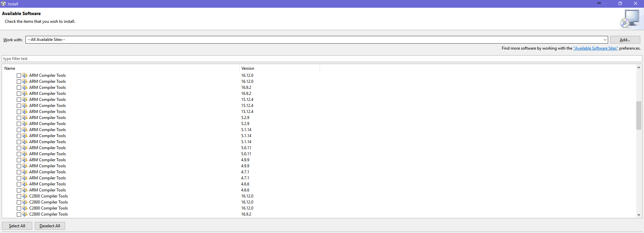The height and width of the screenshot is (233, 644).
Task: Click feature icon of second ARM Compiler Tools 4.7.1
Action: (25, 178)
